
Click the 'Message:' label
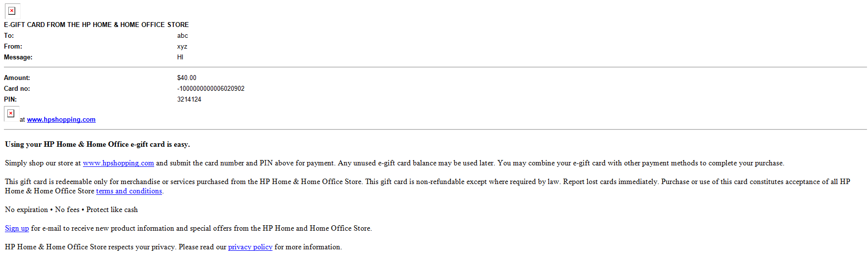point(18,57)
